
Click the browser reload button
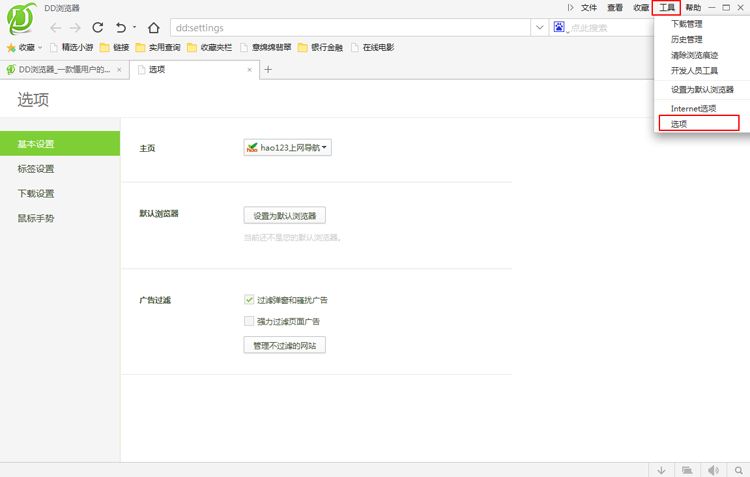[98, 28]
